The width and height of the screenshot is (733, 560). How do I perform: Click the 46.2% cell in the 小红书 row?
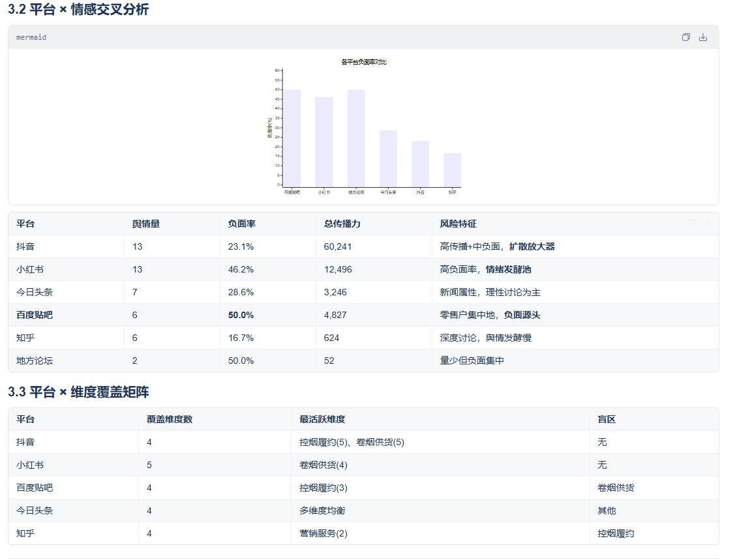click(x=241, y=270)
